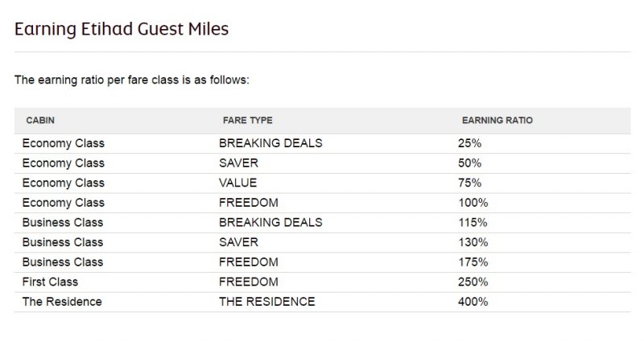Select the FARE TYPE column header

click(x=248, y=120)
